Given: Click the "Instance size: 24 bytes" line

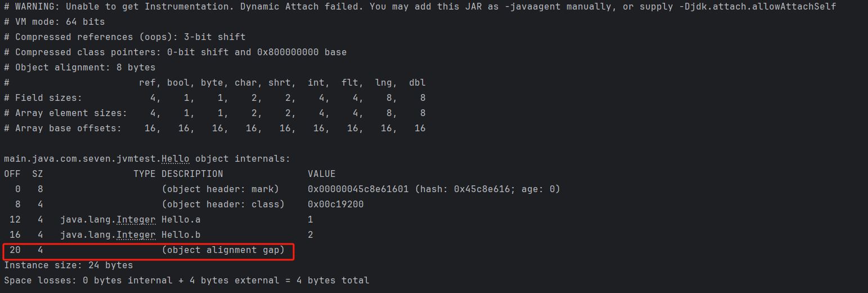Looking at the screenshot, I should 68,265.
